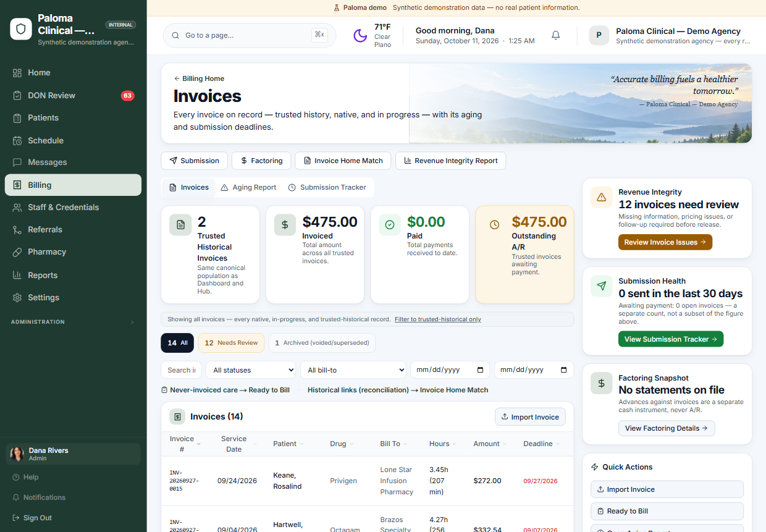Screen dimensions: 766x532
Task: Click the Submission button
Action: tap(194, 161)
